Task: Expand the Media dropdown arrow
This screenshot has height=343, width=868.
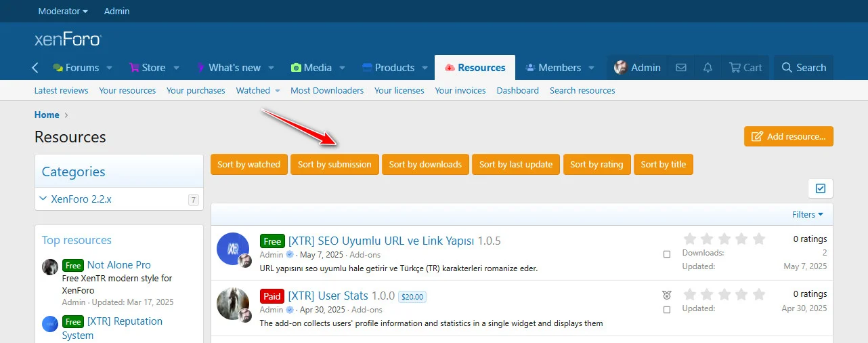Action: [342, 68]
